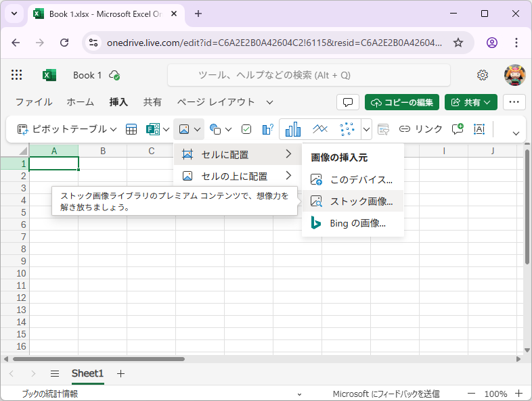This screenshot has height=401, width=532.
Task: Open the ファイル tab
Action: coord(34,102)
